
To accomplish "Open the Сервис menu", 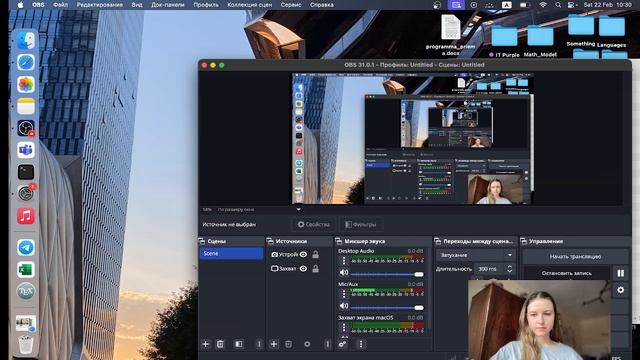I will 291,5.
